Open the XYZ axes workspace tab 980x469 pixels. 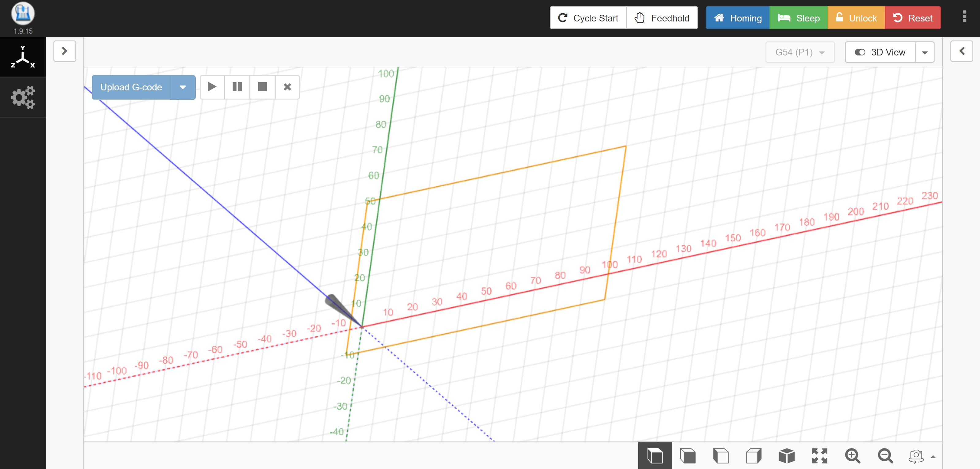click(23, 57)
